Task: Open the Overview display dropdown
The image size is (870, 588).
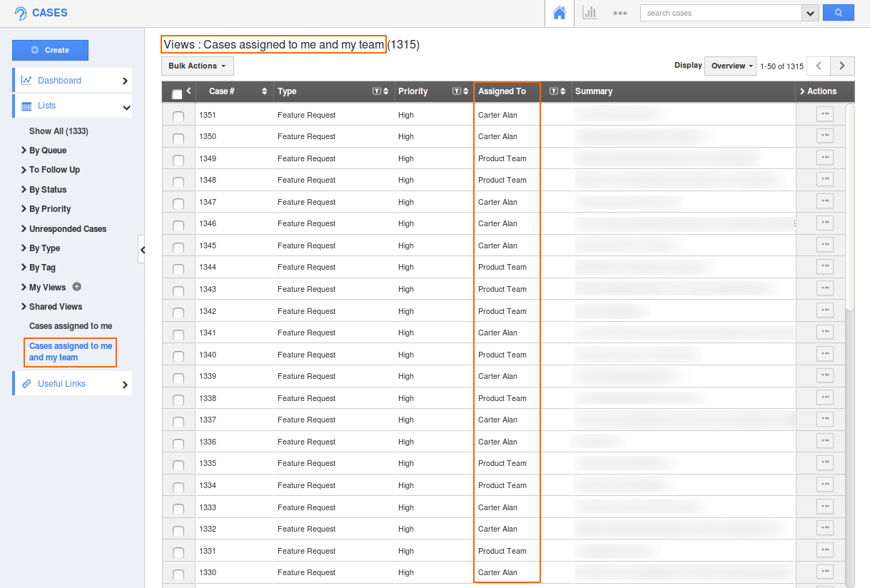Action: [730, 66]
